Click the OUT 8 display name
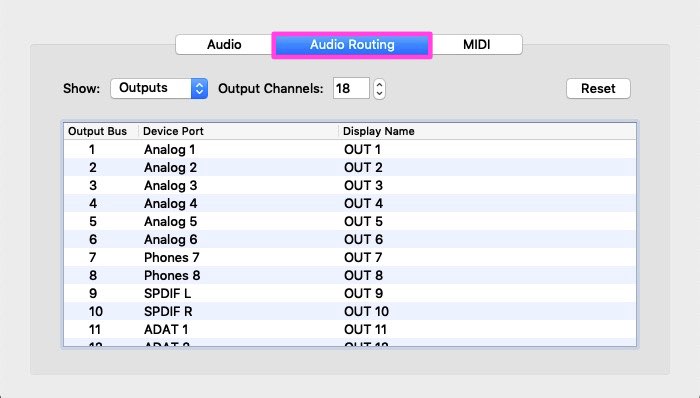The height and width of the screenshot is (398, 700). (x=363, y=275)
